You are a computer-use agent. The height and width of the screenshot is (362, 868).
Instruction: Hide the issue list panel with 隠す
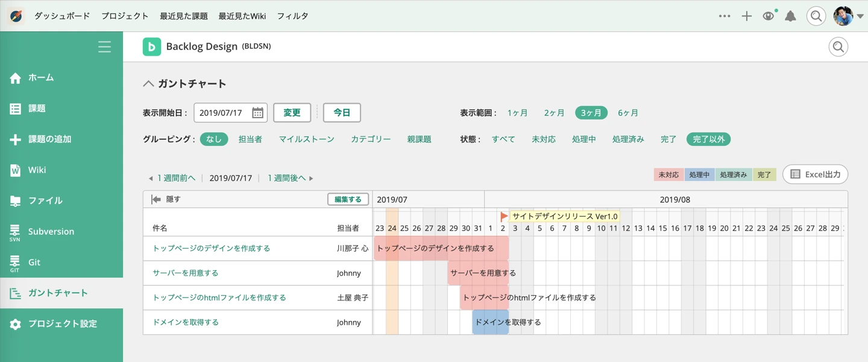click(166, 199)
